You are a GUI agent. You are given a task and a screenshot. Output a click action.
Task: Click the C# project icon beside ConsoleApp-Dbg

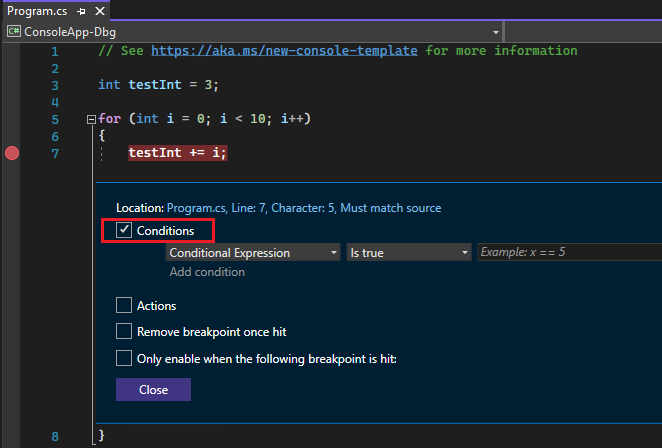pos(14,31)
